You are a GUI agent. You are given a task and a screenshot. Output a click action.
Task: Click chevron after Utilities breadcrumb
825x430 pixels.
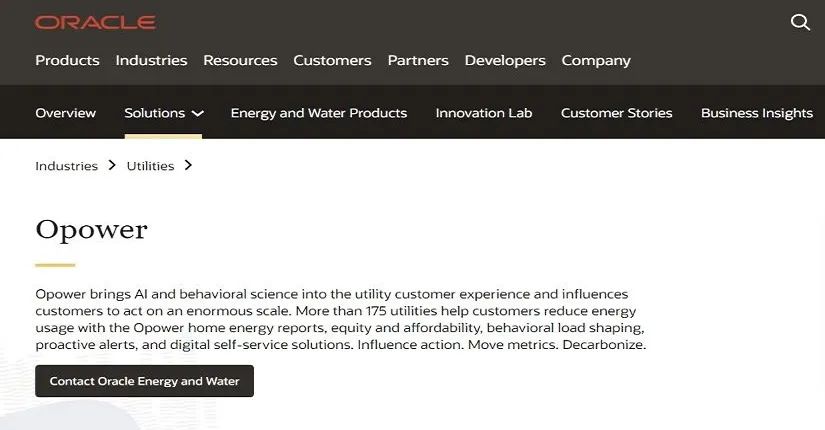tap(188, 165)
